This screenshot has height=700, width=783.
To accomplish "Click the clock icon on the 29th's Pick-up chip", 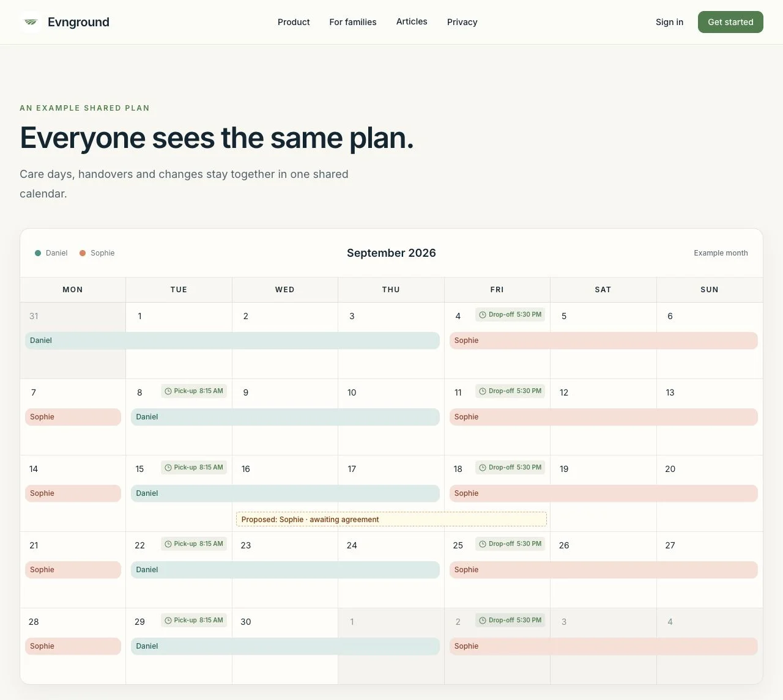I will tap(168, 621).
